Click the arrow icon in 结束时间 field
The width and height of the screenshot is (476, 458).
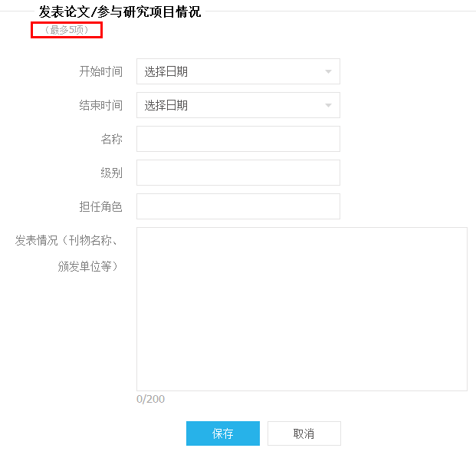pyautogui.click(x=328, y=106)
